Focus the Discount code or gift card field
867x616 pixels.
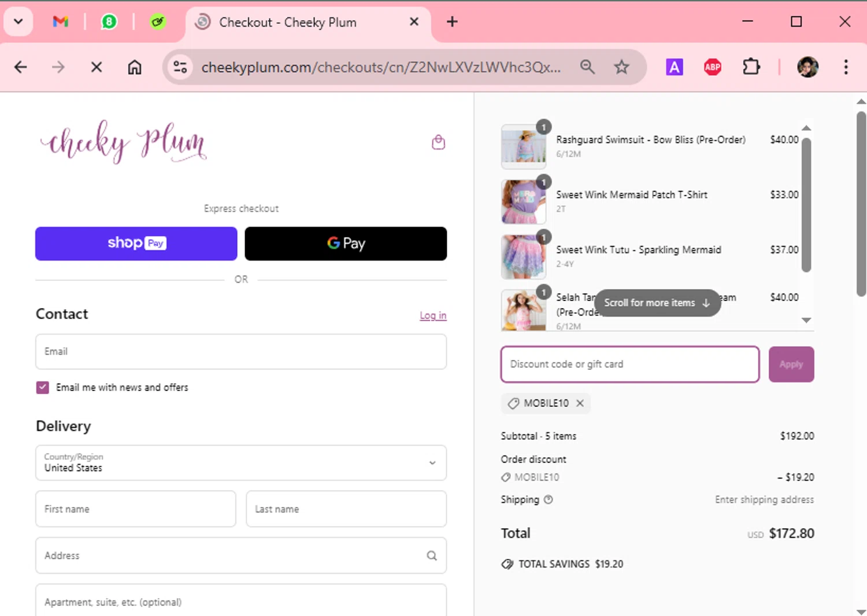(x=630, y=364)
